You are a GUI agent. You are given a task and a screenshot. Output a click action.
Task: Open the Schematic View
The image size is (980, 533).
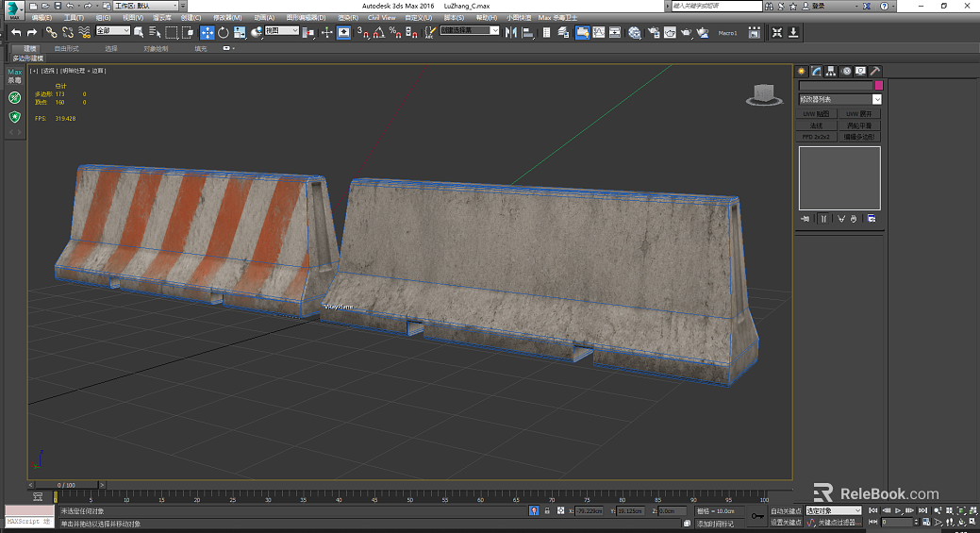click(615, 32)
